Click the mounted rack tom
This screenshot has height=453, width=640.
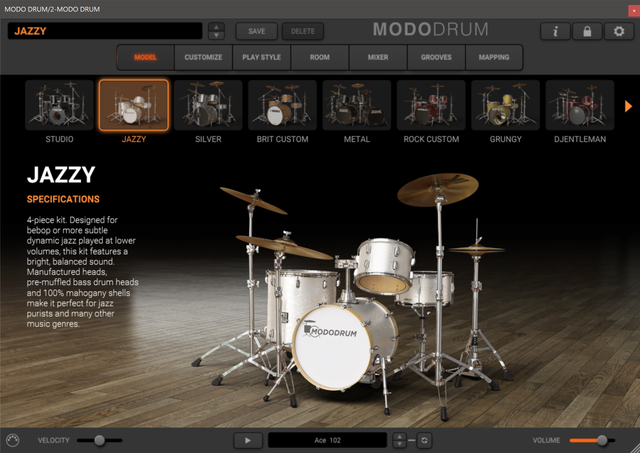click(384, 266)
